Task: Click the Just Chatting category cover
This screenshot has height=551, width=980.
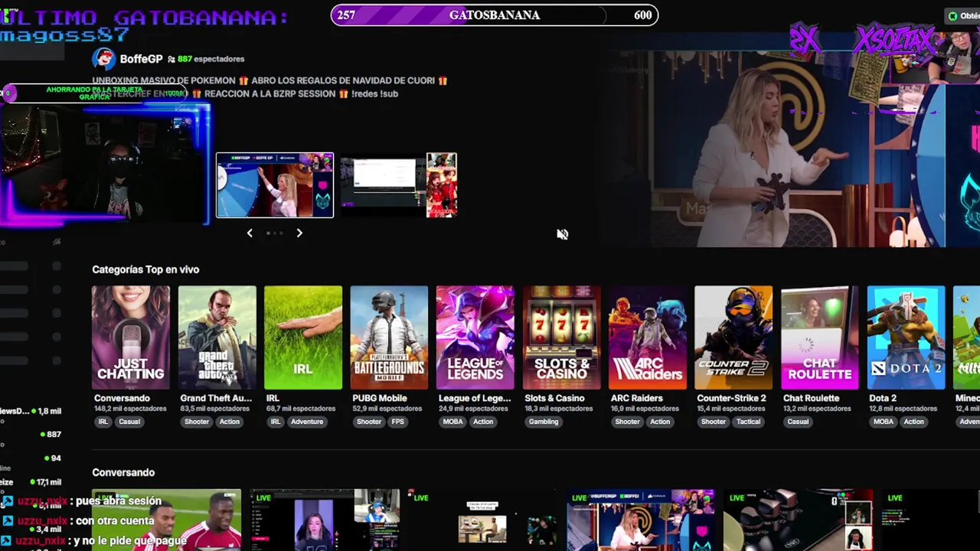Action: click(x=131, y=337)
